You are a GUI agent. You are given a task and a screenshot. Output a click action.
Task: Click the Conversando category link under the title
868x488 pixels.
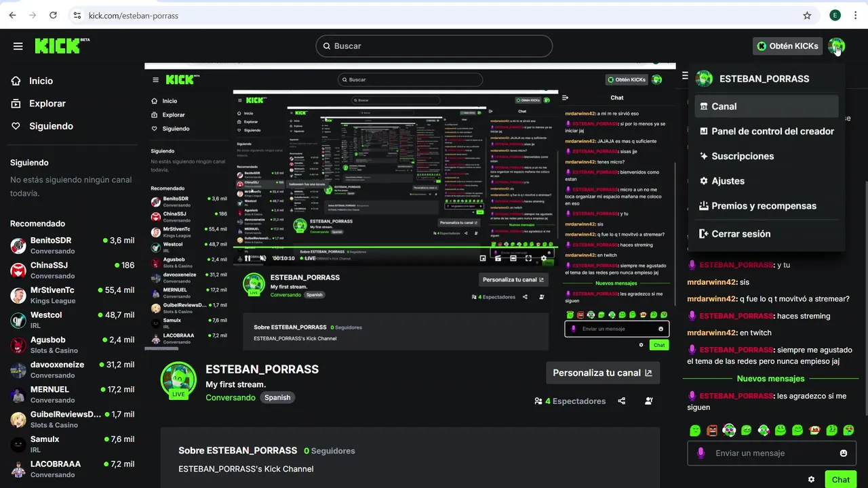[x=231, y=398]
